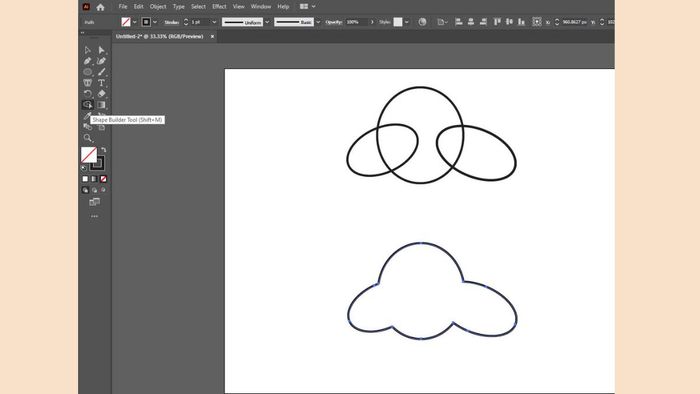Select the Selection tool arrow
700x394 pixels.
click(88, 50)
